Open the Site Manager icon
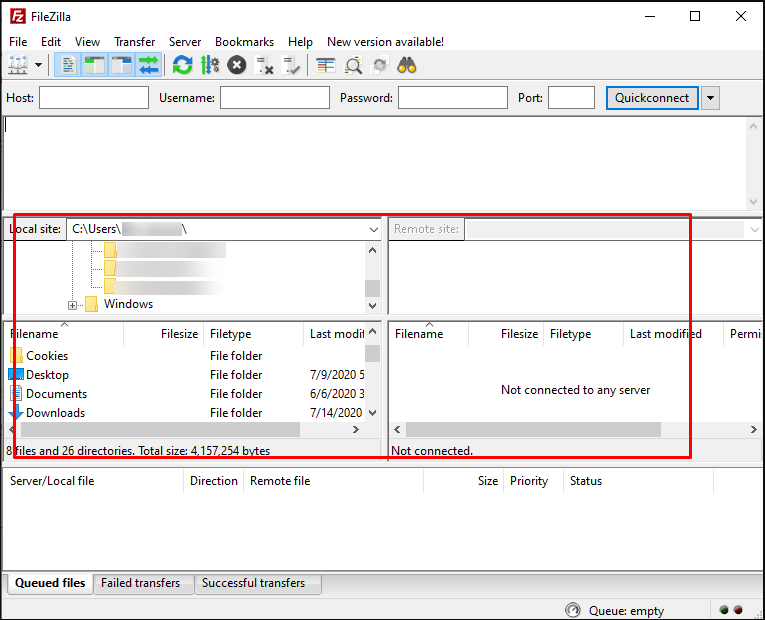Viewport: 765px width, 620px height. pos(18,65)
